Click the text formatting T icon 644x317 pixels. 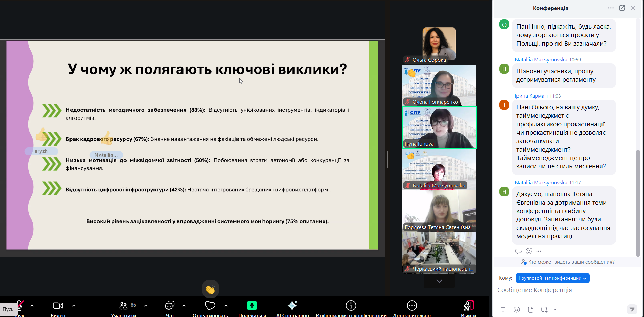503,310
